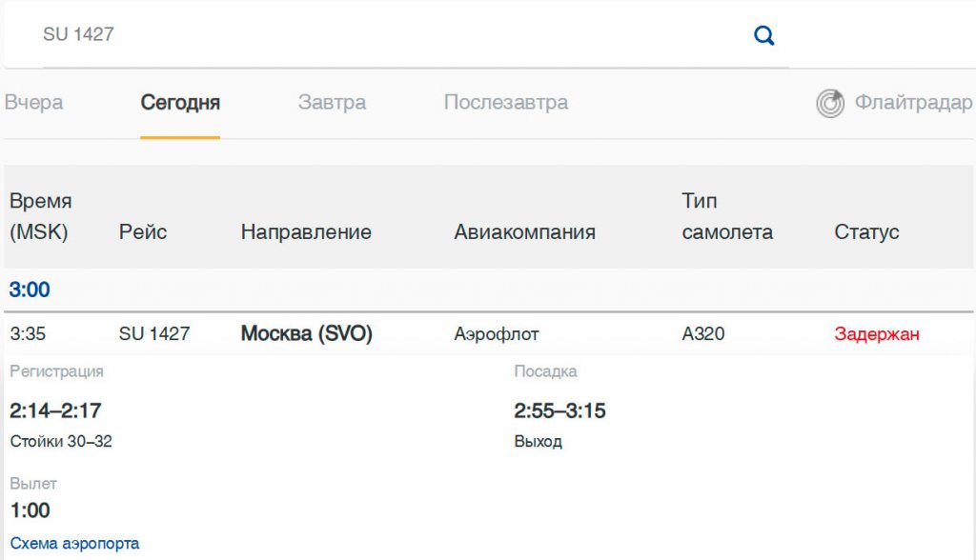Collapse the 3:00 time group header

pos(30,290)
